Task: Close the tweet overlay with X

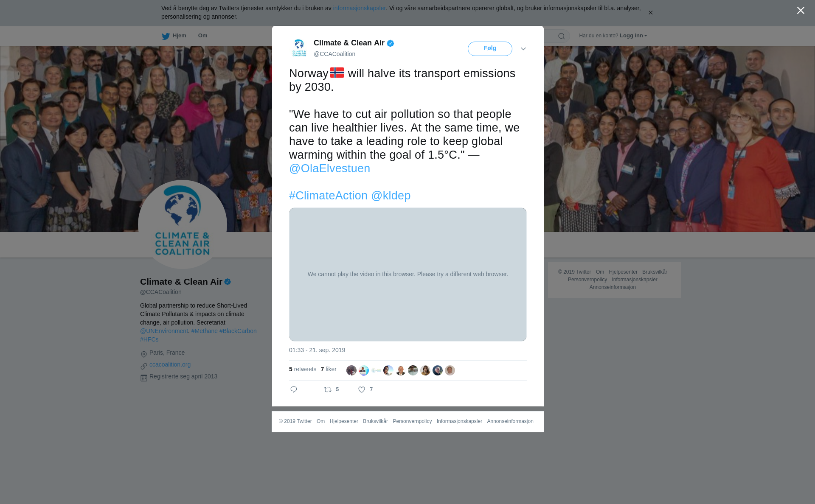Action: coord(801,11)
